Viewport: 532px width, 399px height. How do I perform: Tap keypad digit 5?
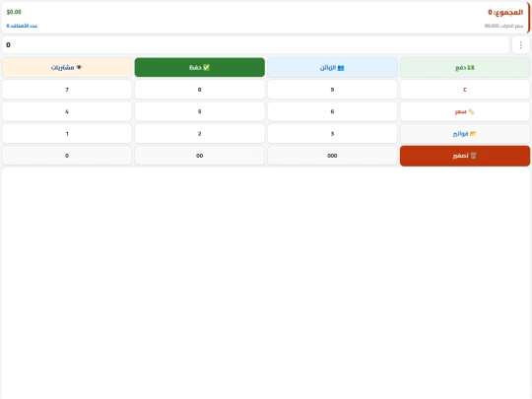click(x=199, y=111)
